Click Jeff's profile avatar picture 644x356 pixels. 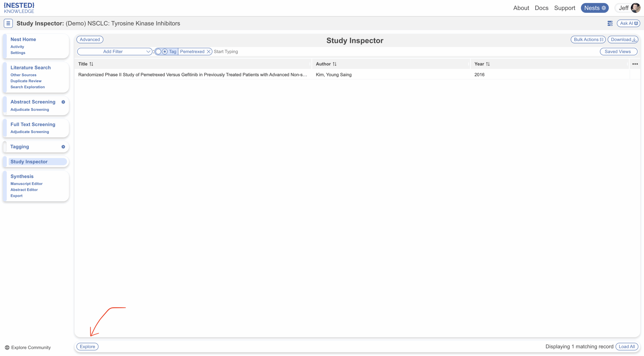pyautogui.click(x=635, y=8)
